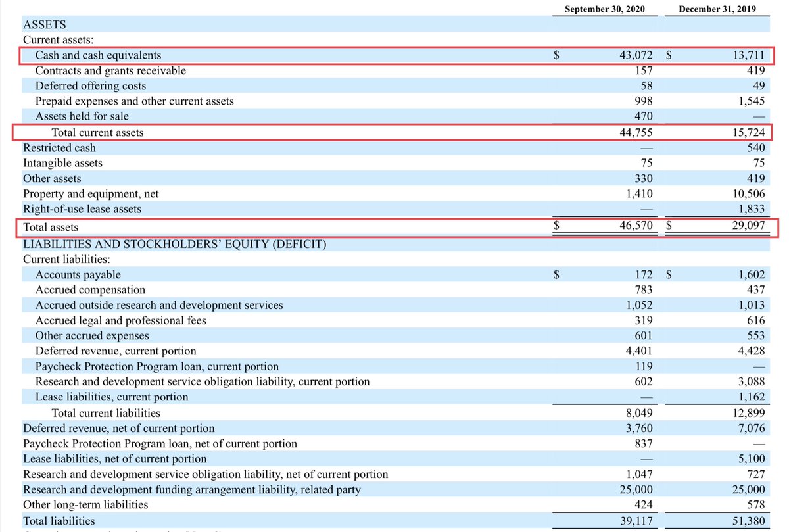
Task: Select total current assets value 44,755
Action: pyautogui.click(x=636, y=133)
